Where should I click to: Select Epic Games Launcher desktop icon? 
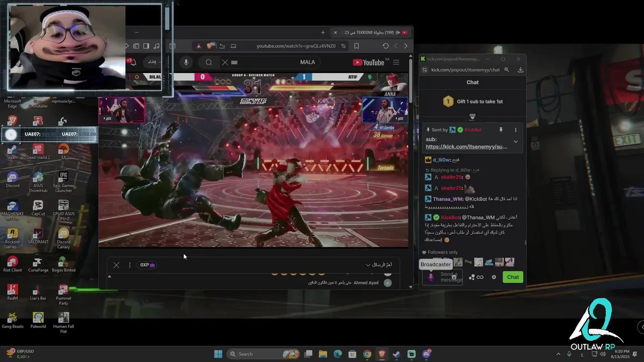click(x=63, y=182)
